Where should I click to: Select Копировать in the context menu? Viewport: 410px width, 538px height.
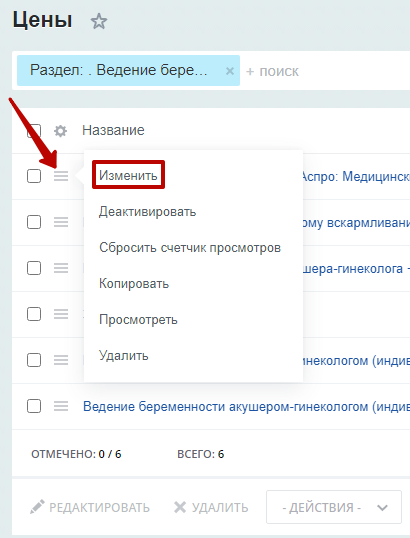coord(134,283)
